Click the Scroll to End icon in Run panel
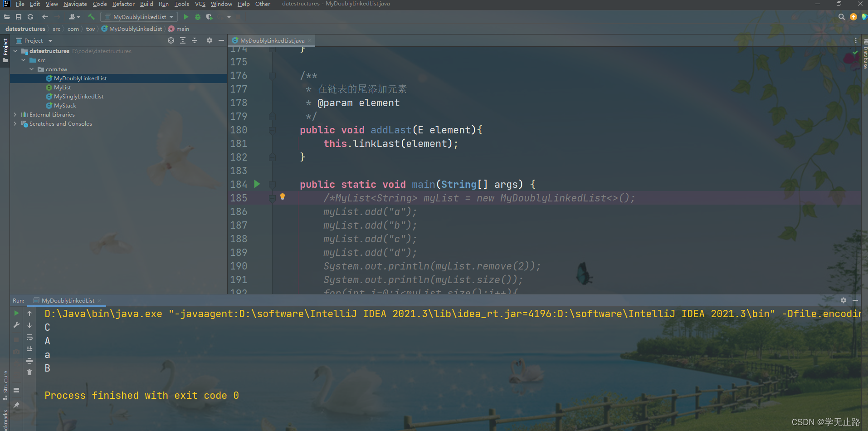 (x=29, y=349)
